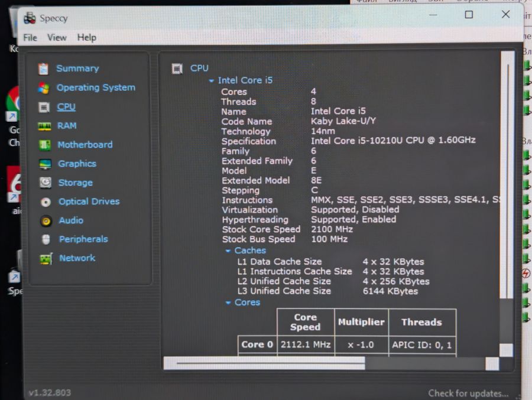The image size is (532, 400).
Task: Click the L3 Unified Cache Size row
Action: [x=327, y=291]
